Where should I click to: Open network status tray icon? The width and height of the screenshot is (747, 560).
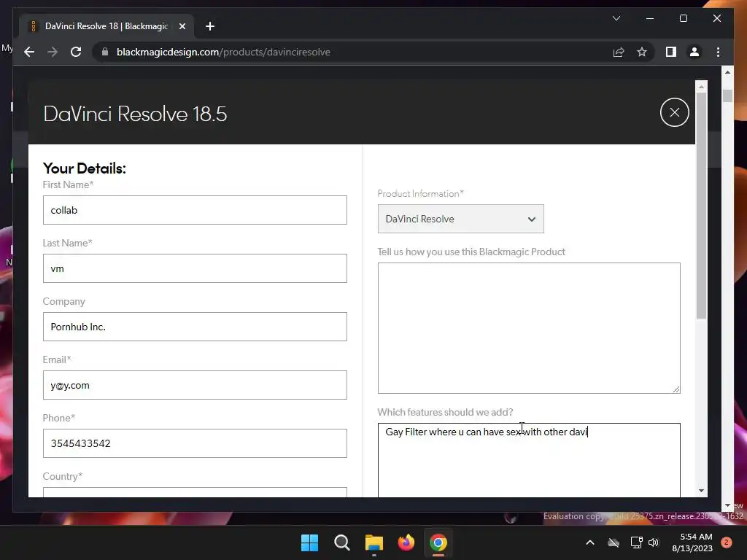pyautogui.click(x=636, y=542)
